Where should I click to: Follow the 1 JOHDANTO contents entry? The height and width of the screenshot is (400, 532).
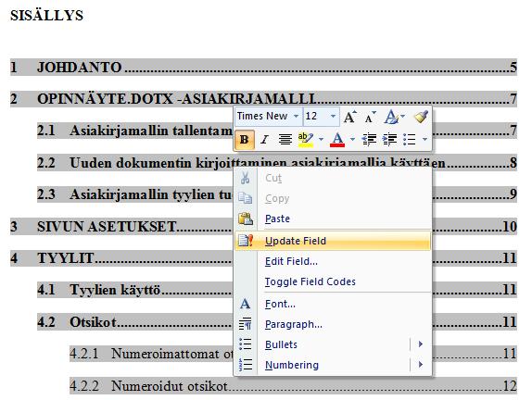(263, 67)
